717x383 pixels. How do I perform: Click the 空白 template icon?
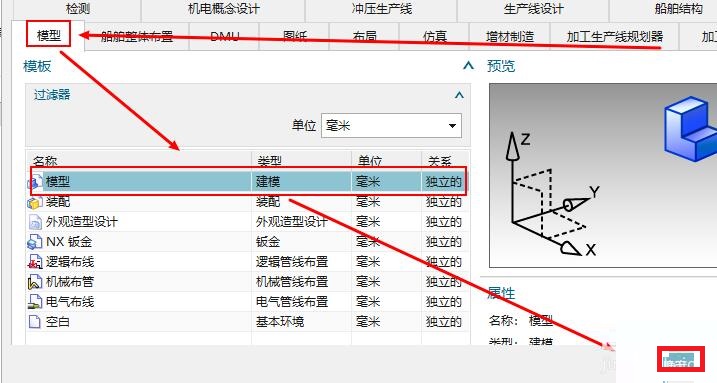pos(35,322)
